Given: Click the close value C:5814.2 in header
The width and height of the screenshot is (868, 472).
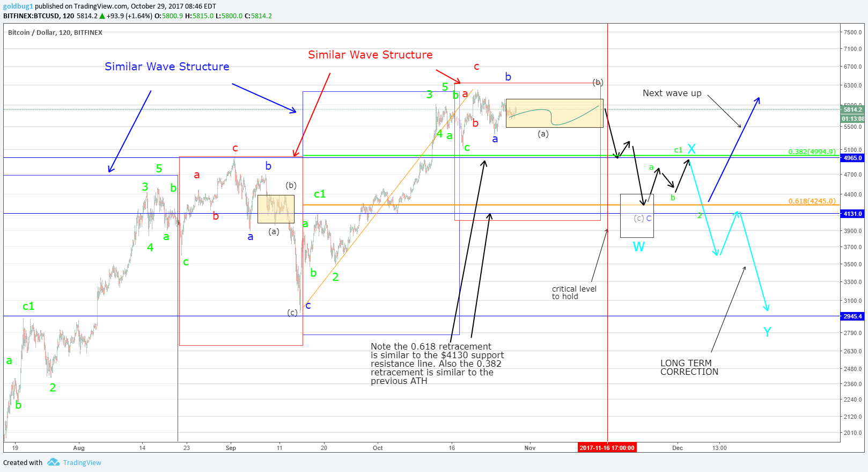Looking at the screenshot, I should pyautogui.click(x=259, y=16).
